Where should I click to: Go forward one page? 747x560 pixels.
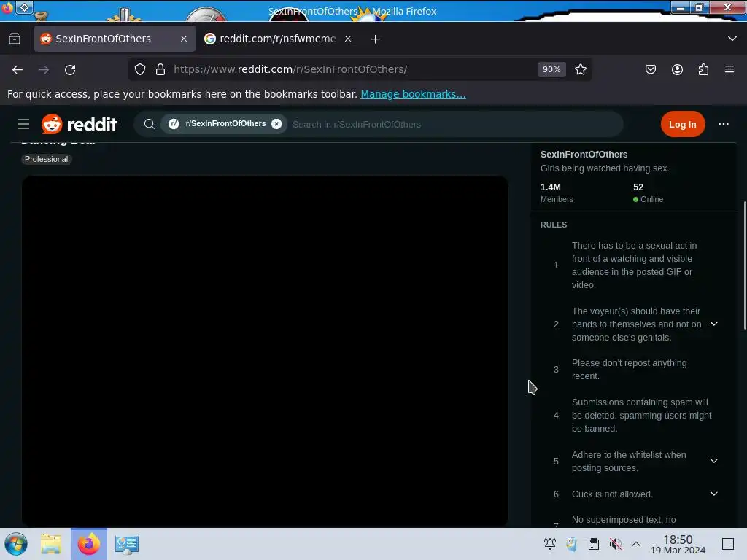pyautogui.click(x=44, y=70)
